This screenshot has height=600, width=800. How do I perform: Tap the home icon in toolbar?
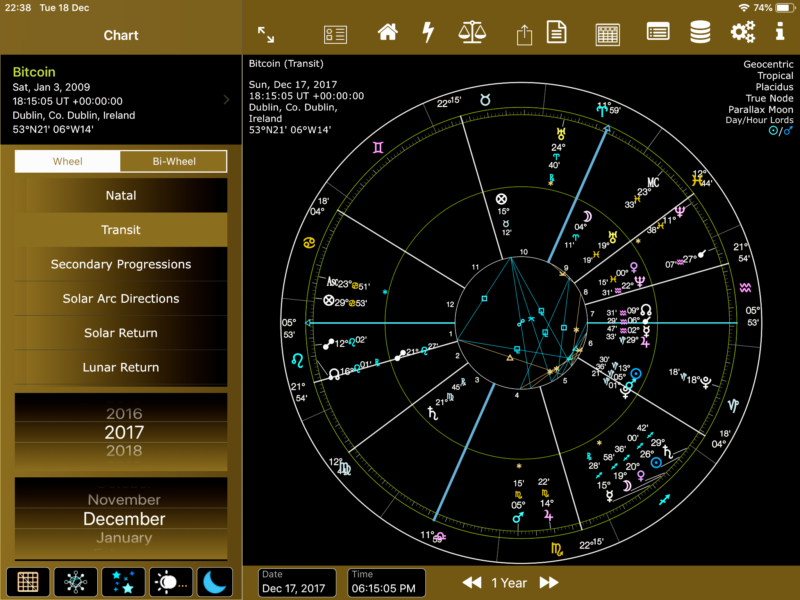(x=387, y=32)
